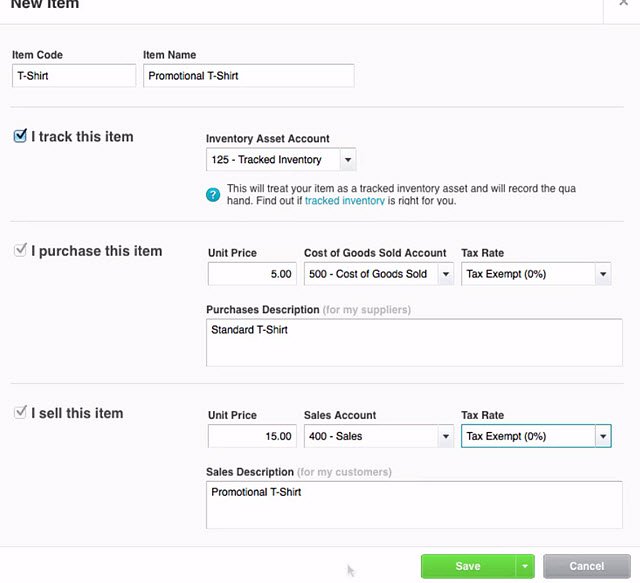
Task: Click the green Save button
Action: 467,566
